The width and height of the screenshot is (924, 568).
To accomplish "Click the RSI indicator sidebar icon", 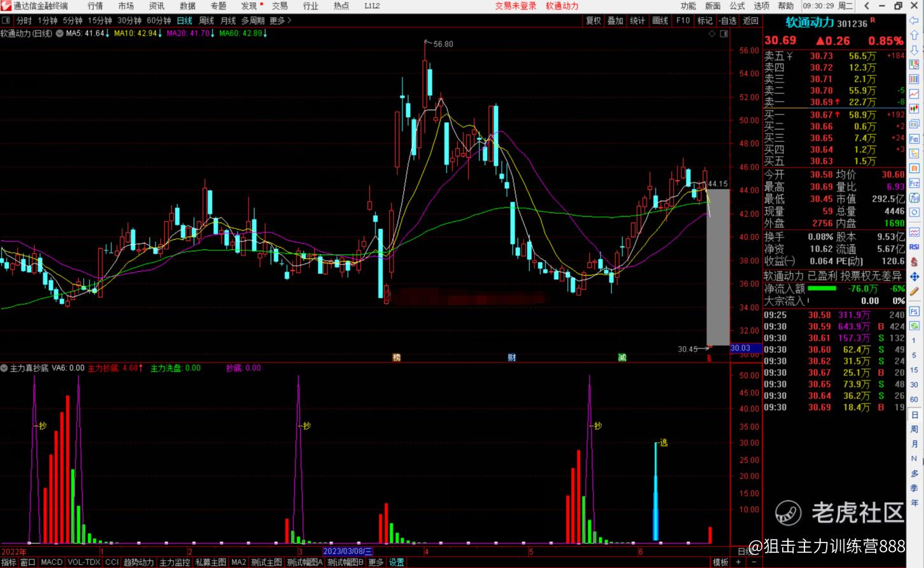I will click(x=914, y=247).
